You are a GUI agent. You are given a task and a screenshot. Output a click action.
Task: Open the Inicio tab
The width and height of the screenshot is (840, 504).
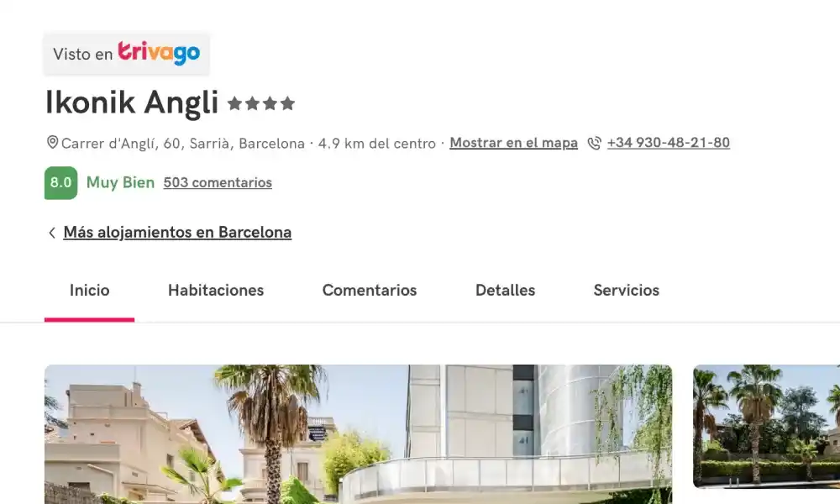point(90,291)
